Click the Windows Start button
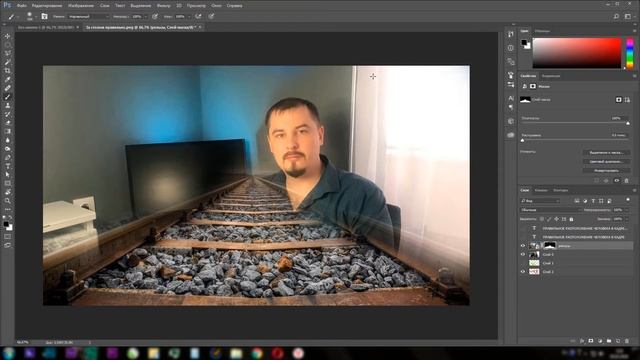The width and height of the screenshot is (640, 360). tap(9, 353)
